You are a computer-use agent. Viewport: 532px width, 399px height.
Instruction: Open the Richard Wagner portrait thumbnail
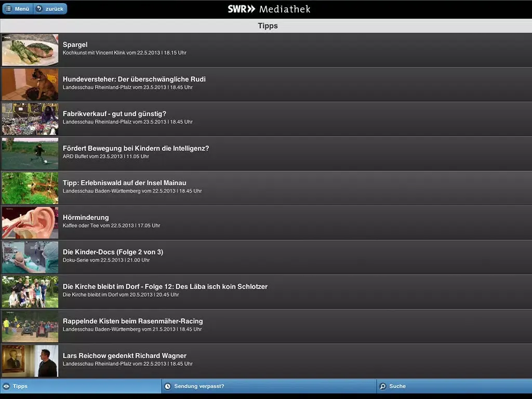[30, 362]
